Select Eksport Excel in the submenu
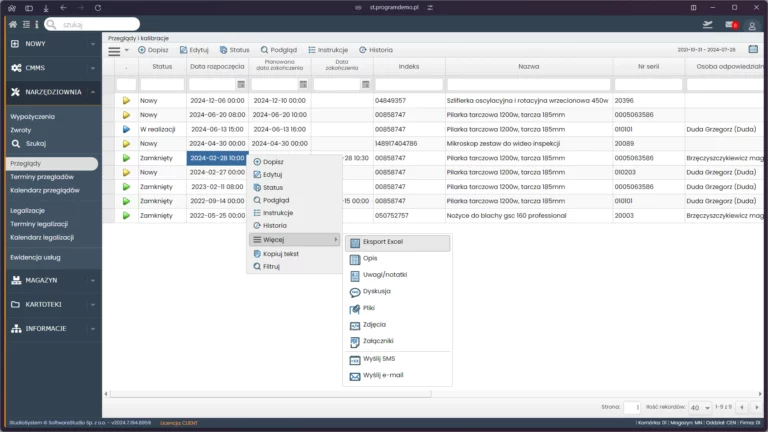Screen dimensions: 768x432 click(384, 242)
